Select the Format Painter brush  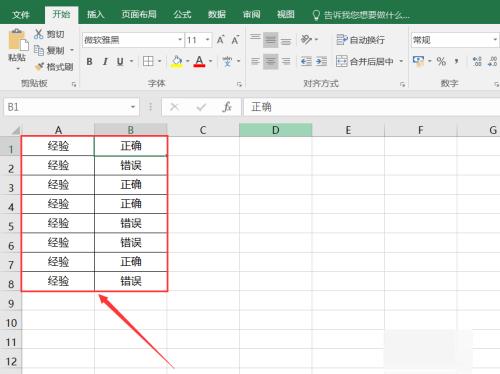(39, 67)
